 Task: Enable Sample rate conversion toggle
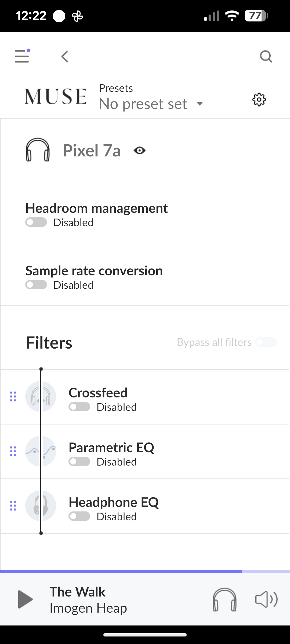(x=36, y=285)
